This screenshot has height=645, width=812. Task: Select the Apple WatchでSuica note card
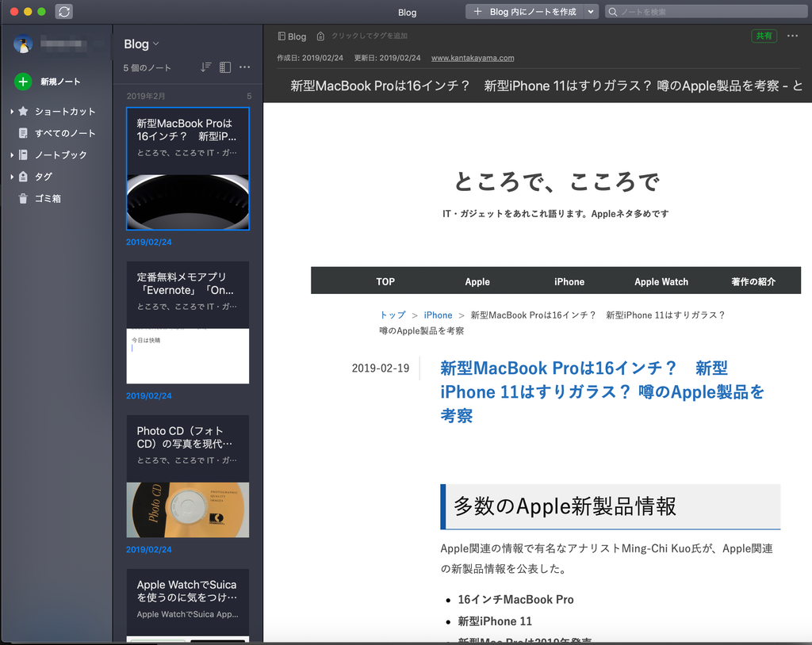(x=187, y=605)
